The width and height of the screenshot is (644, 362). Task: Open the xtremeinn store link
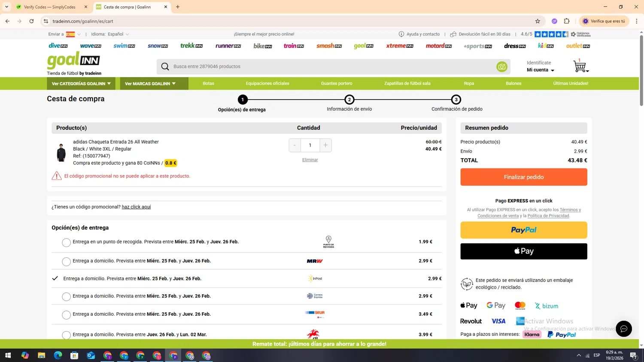[x=399, y=45]
